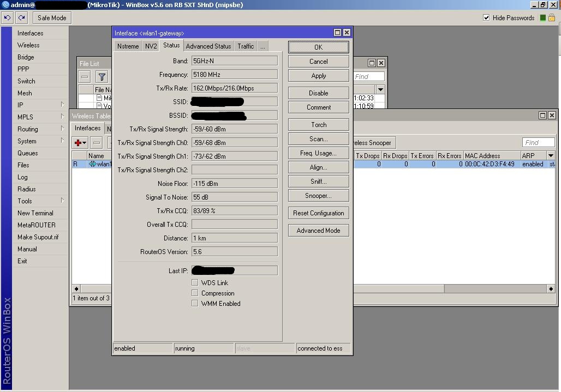The width and height of the screenshot is (561, 392).
Task: Close the Wireless Tables window
Action: (552, 115)
